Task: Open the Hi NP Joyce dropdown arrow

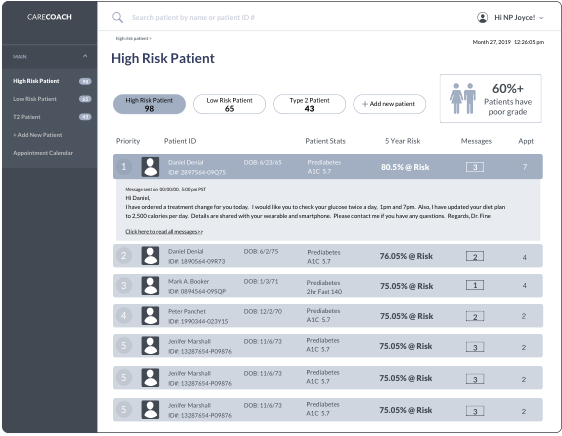Action: coord(541,18)
